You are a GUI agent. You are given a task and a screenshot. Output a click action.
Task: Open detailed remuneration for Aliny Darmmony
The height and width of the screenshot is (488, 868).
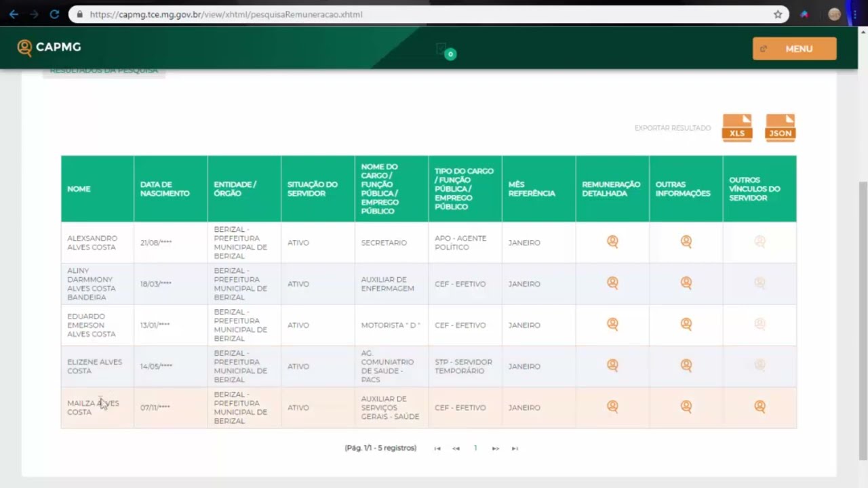tap(612, 283)
